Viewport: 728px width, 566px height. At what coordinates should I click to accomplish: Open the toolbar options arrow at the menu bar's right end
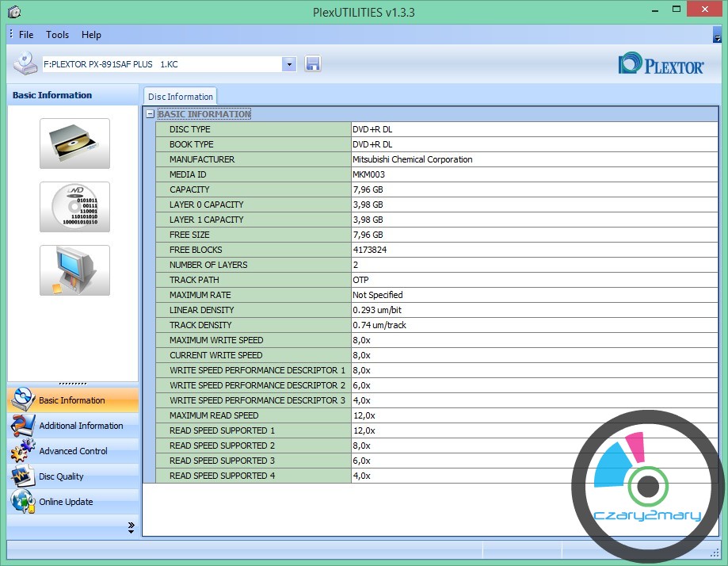pos(716,35)
